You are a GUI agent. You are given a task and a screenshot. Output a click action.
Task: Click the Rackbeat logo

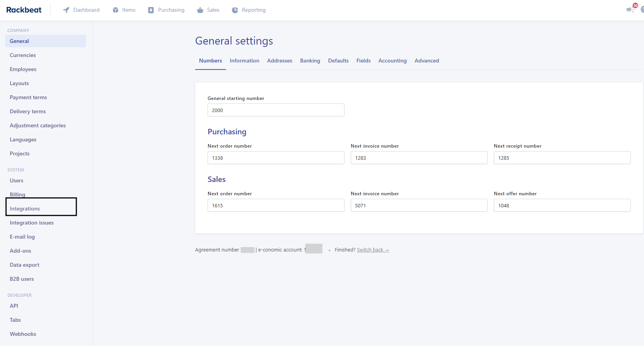click(24, 10)
